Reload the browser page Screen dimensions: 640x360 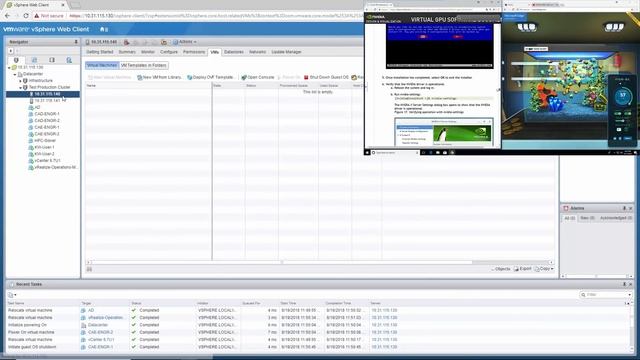[x=26, y=16]
